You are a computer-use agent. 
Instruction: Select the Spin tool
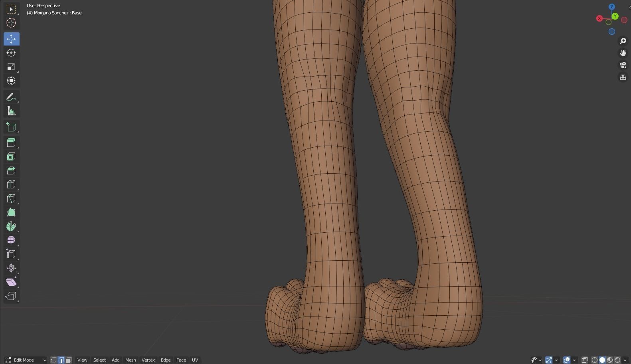[x=11, y=226]
